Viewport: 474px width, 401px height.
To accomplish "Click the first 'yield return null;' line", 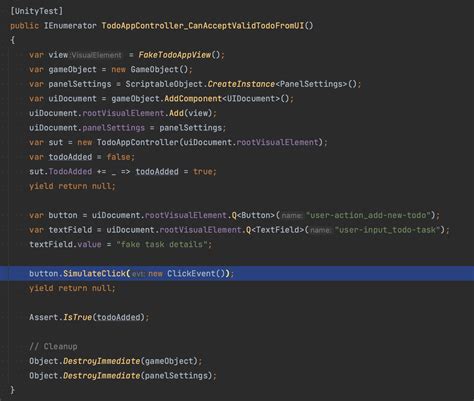I will click(x=72, y=186).
